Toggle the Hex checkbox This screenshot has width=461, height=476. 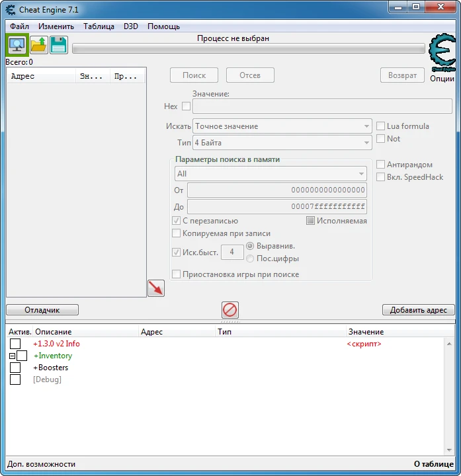click(x=186, y=106)
